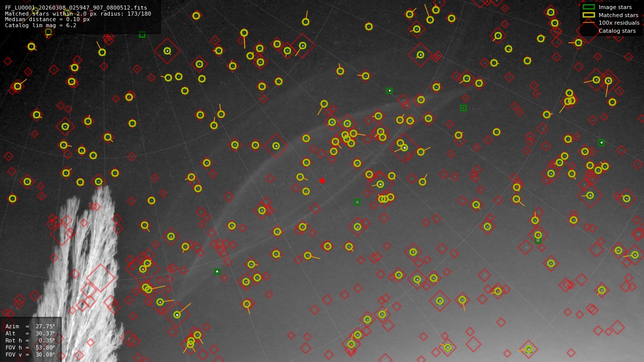Click the 'Catalog lim mag = 6.2' text

[x=41, y=25]
